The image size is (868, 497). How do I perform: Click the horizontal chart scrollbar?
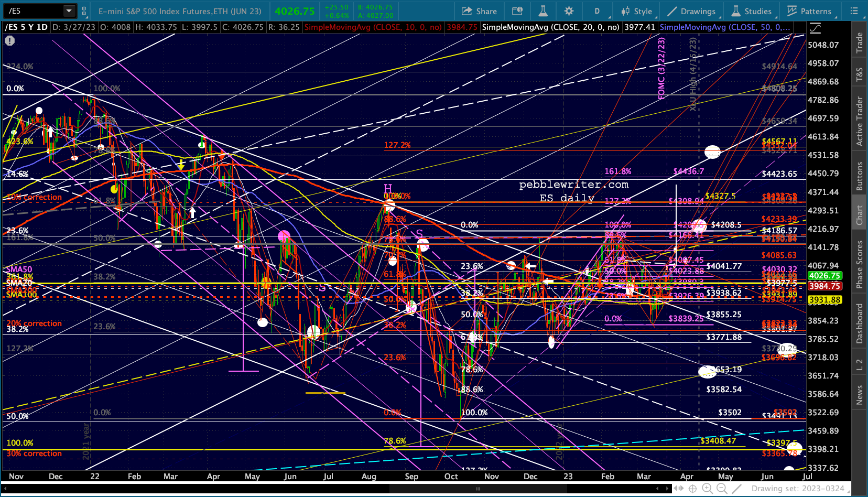click(478, 489)
